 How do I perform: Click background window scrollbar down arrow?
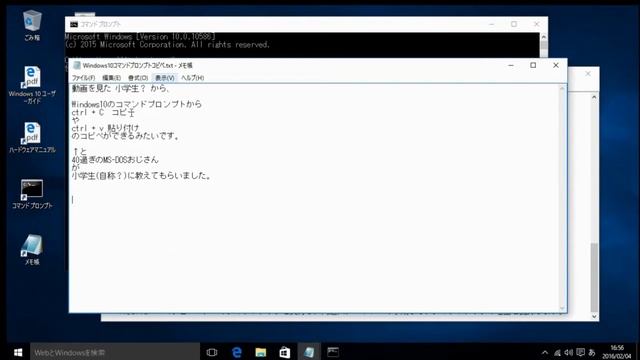(594, 316)
